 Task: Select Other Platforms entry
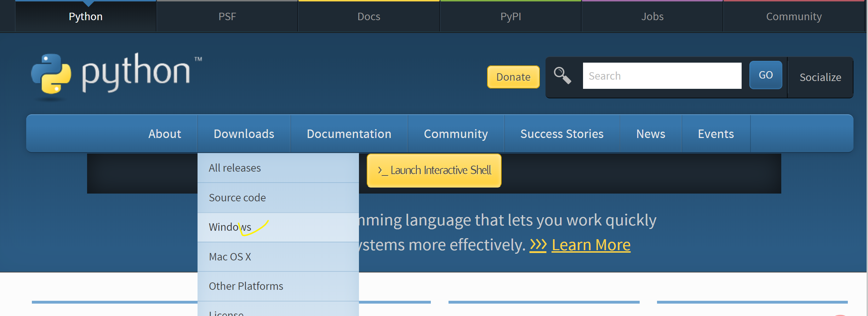pos(278,286)
